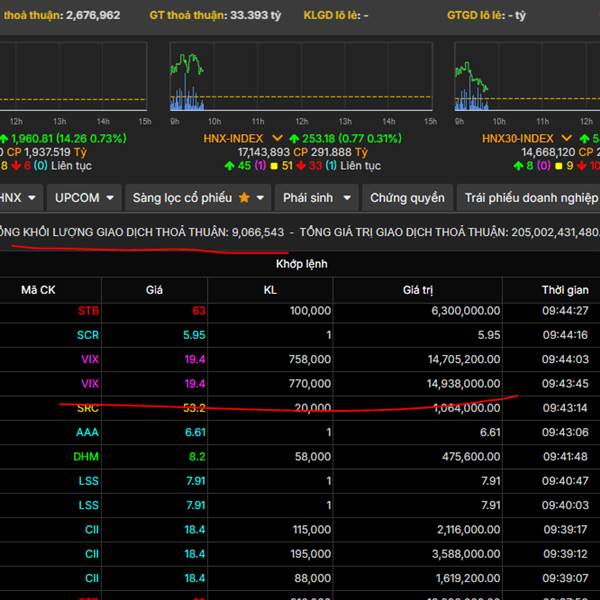Click the SRC ticker in the table

[88, 408]
